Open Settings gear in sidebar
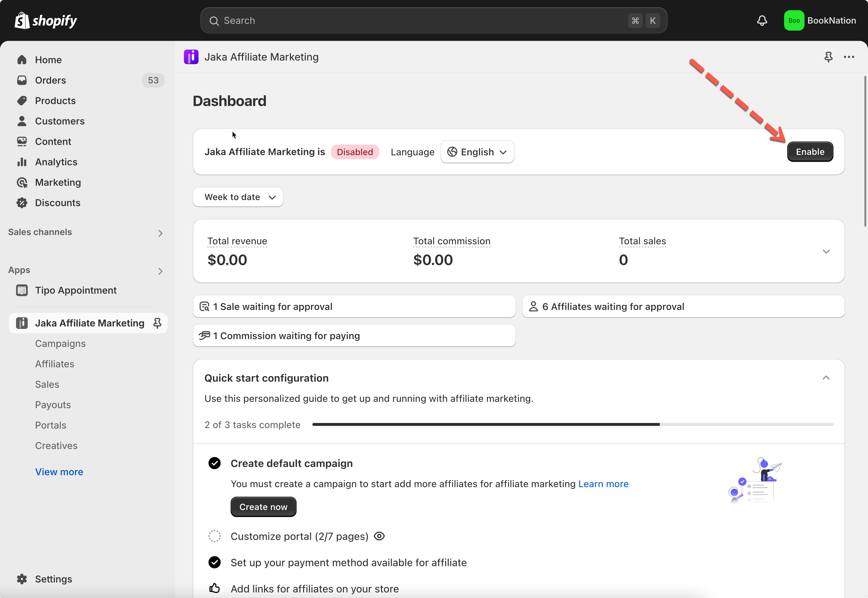868x598 pixels. coord(22,579)
